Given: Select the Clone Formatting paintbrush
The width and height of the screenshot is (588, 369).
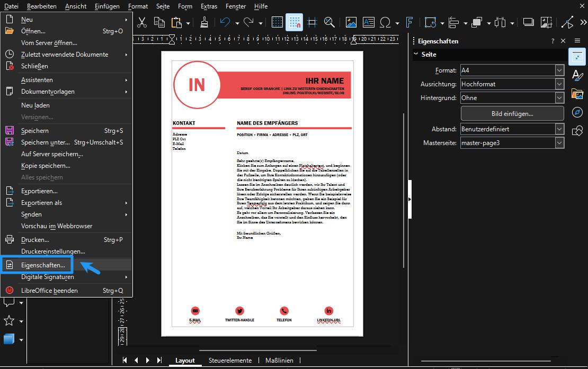Looking at the screenshot, I should [x=204, y=22].
